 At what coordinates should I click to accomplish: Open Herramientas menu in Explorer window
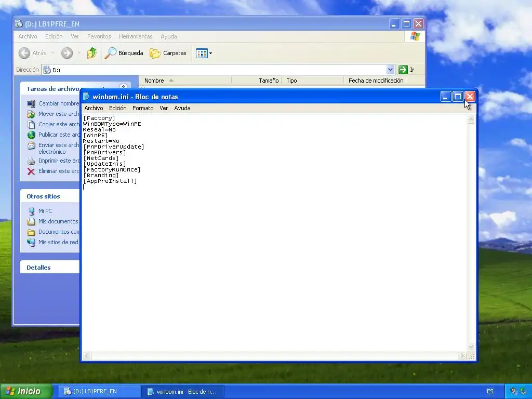click(x=136, y=36)
